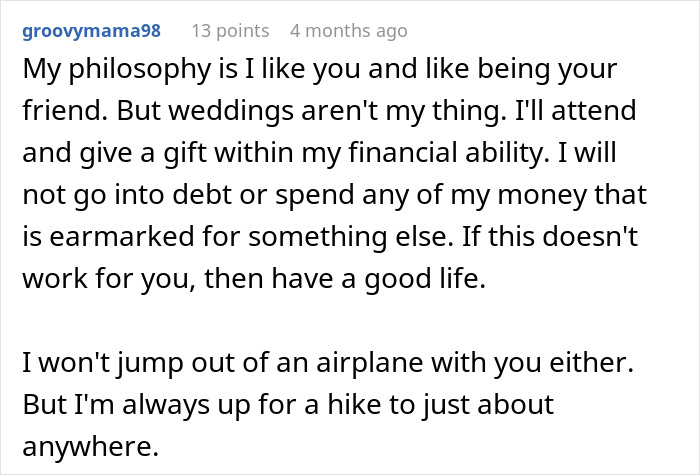Click the word earmarked in comment
The image size is (700, 475).
[x=121, y=237]
